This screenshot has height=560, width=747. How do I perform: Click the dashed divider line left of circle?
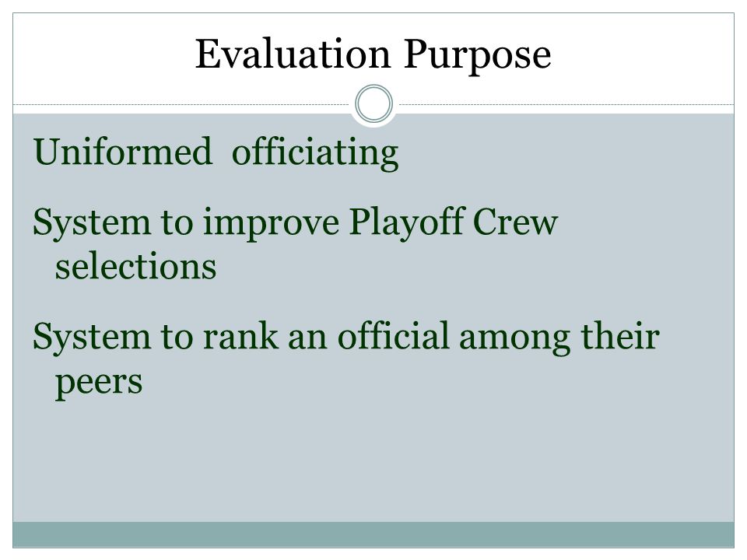[181, 104]
